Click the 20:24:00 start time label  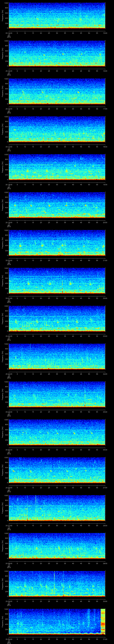coord(9,412)
